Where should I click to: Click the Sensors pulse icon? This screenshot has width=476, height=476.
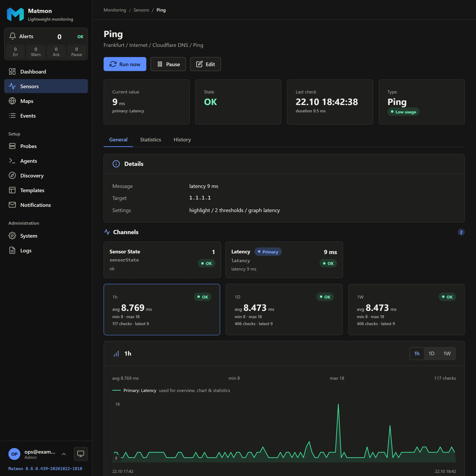pyautogui.click(x=12, y=86)
